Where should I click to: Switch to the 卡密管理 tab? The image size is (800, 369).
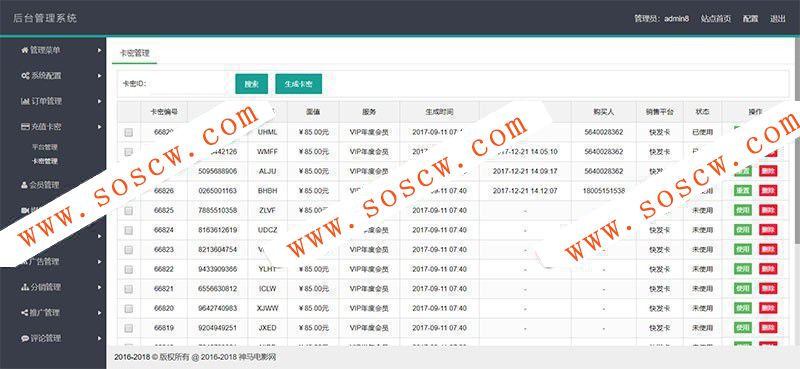tap(135, 53)
